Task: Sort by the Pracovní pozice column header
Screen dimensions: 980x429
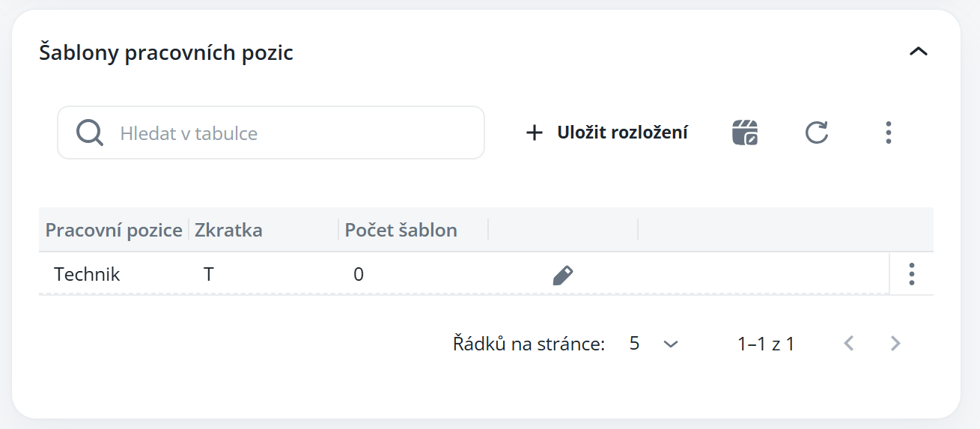Action: [114, 230]
